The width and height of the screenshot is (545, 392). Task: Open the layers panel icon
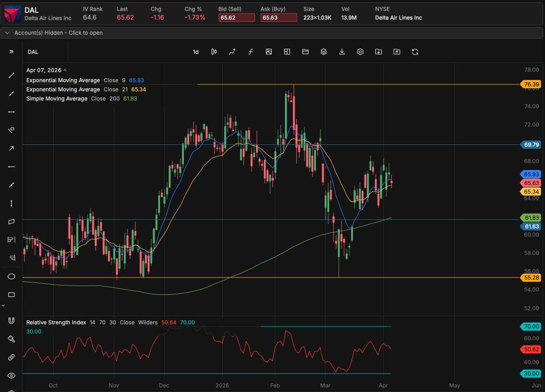click(x=324, y=52)
